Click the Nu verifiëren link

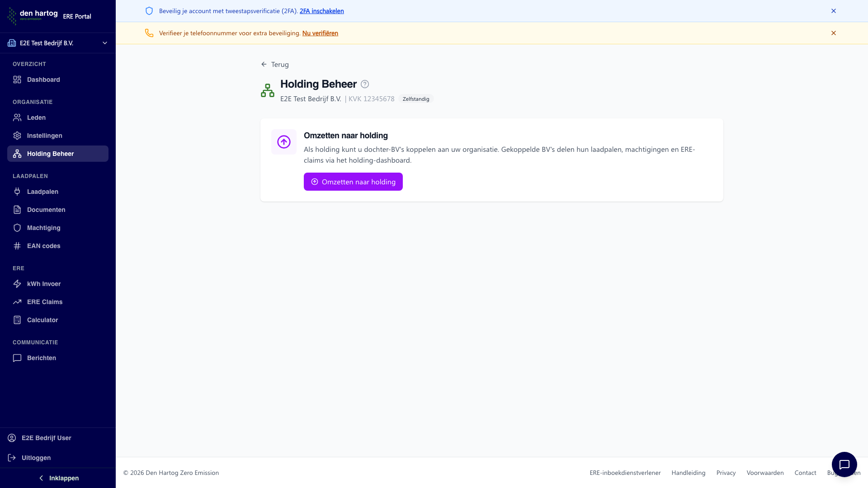pyautogui.click(x=320, y=33)
